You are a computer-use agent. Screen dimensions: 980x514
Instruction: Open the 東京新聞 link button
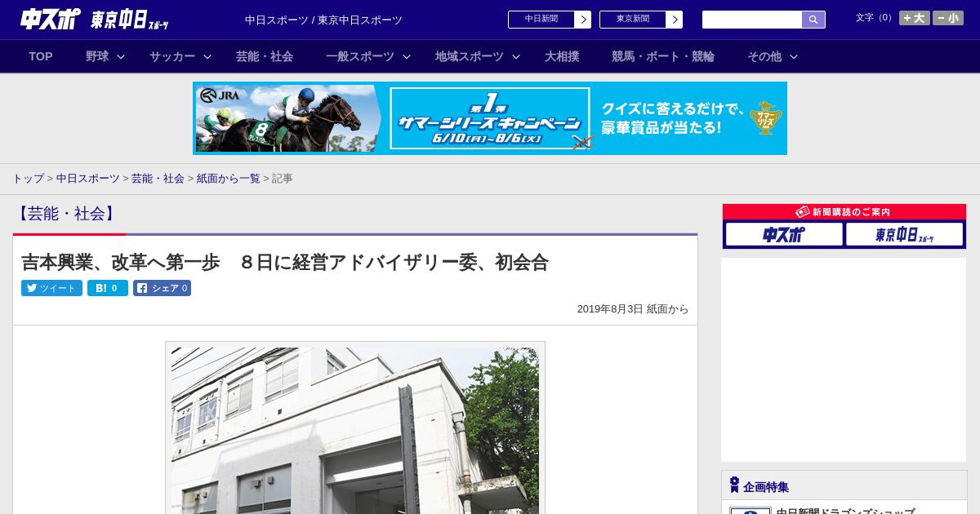pos(633,20)
